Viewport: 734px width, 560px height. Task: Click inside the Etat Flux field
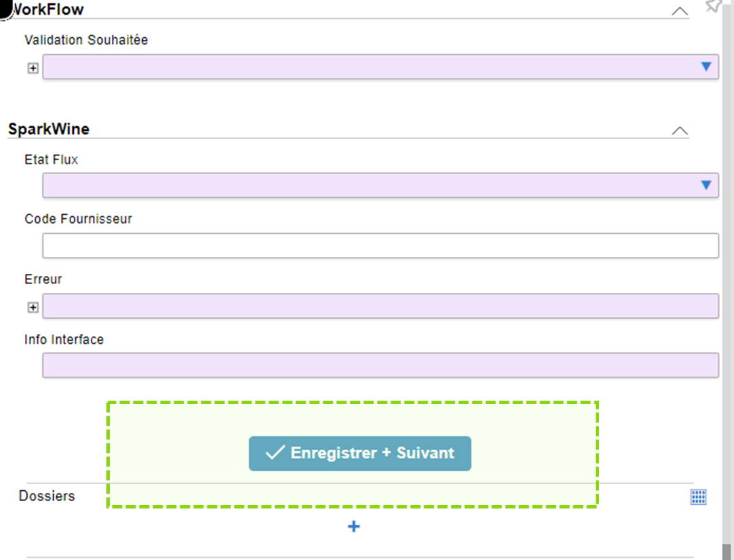(x=366, y=185)
